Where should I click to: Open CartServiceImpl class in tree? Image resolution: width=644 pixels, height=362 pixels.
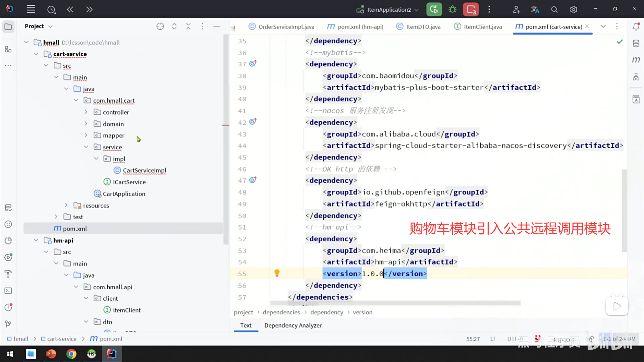144,170
